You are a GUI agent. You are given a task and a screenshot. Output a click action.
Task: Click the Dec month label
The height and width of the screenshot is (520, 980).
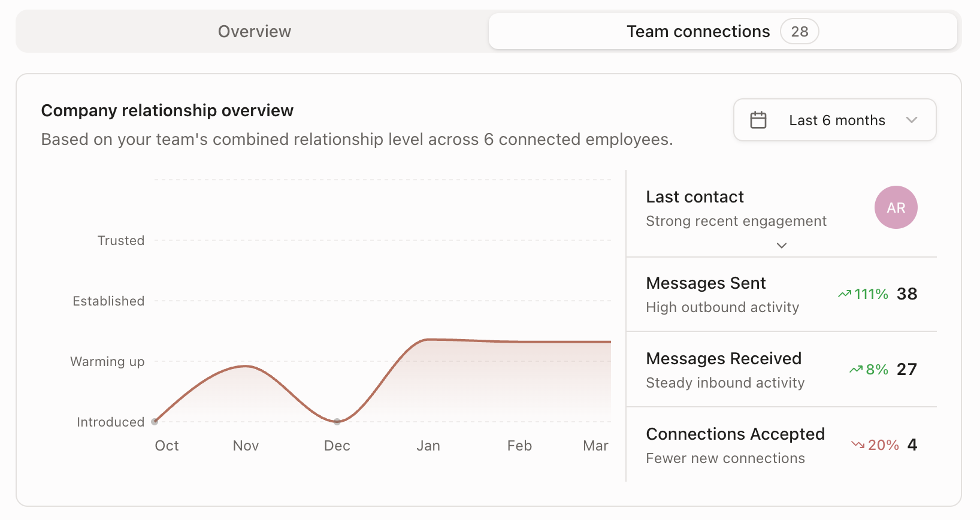click(x=337, y=446)
